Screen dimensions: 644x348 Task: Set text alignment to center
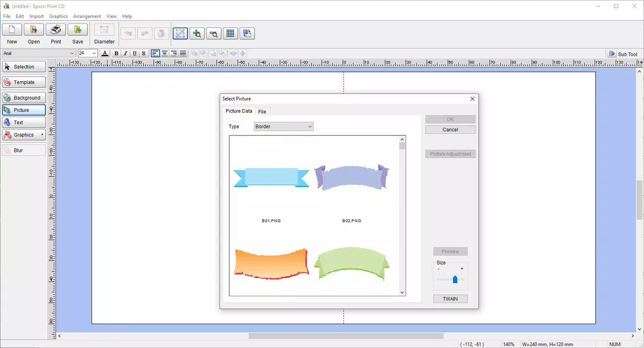click(165, 54)
